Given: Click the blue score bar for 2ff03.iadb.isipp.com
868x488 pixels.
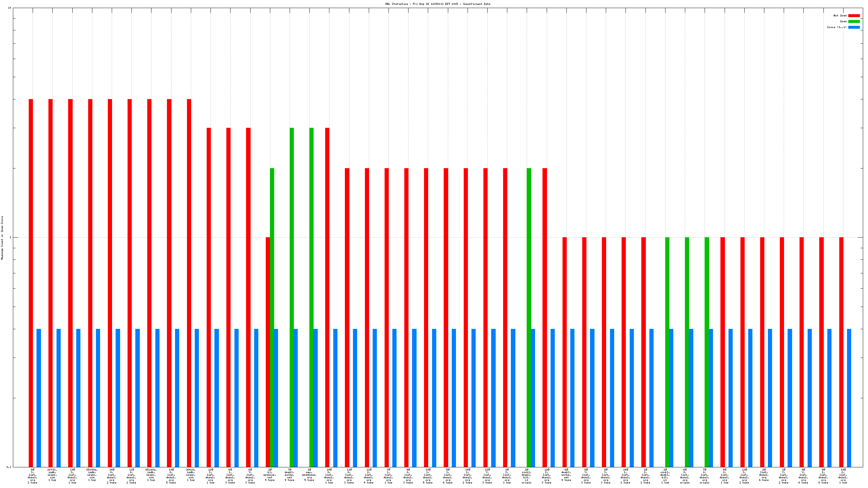Looking at the screenshot, I should pos(59,397).
